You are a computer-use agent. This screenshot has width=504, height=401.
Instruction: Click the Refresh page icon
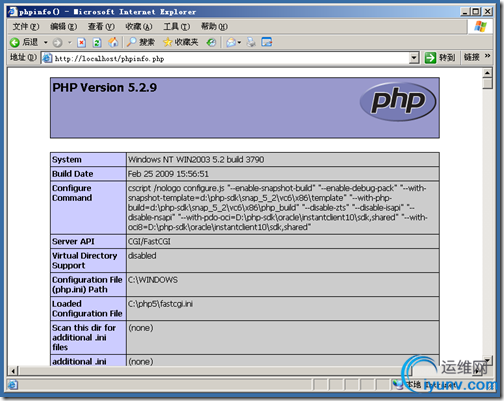(x=97, y=42)
